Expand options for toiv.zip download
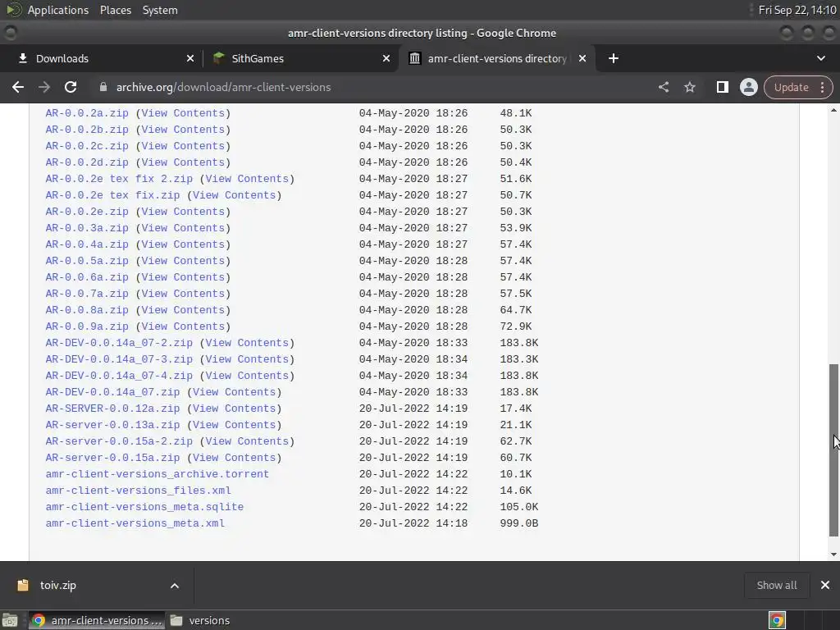Viewport: 840px width, 630px height. [x=175, y=586]
